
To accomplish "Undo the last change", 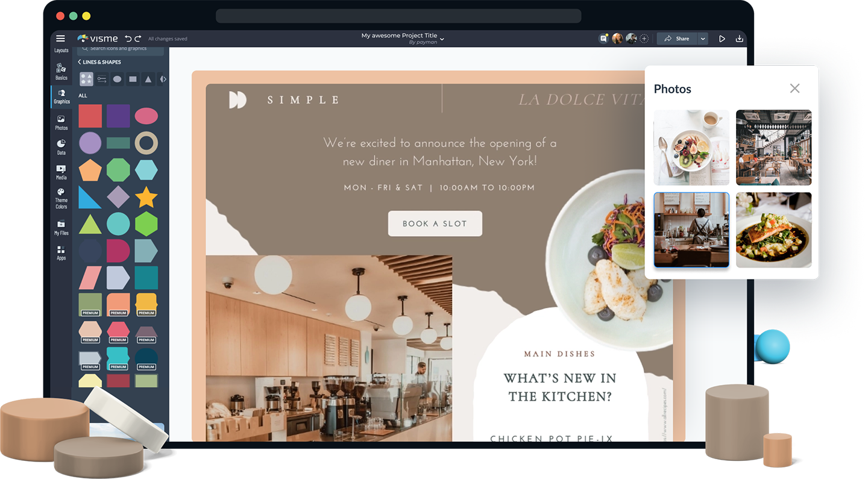I will [128, 39].
